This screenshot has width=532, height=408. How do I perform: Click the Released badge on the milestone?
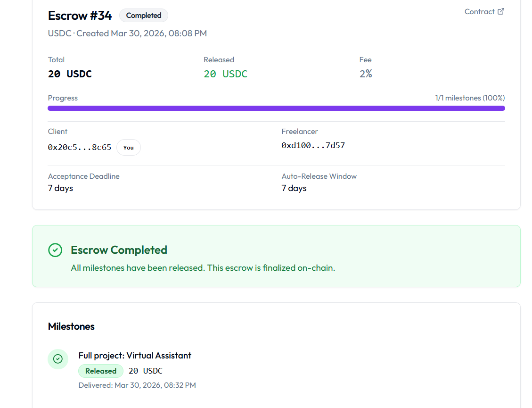(100, 371)
